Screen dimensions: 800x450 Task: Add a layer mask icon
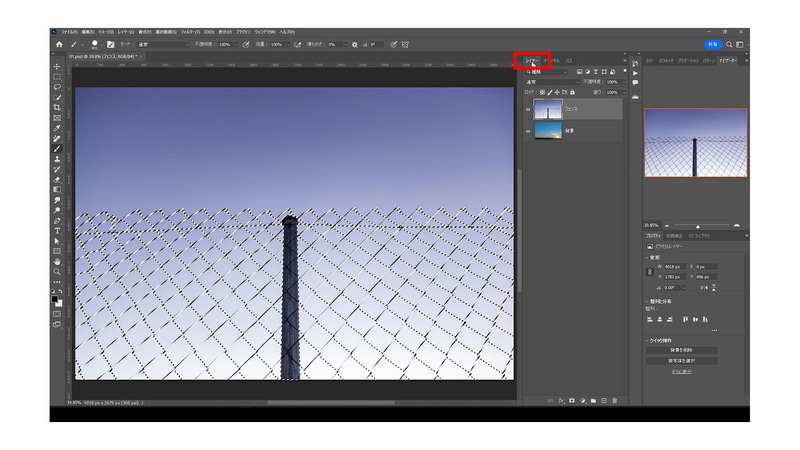point(572,401)
